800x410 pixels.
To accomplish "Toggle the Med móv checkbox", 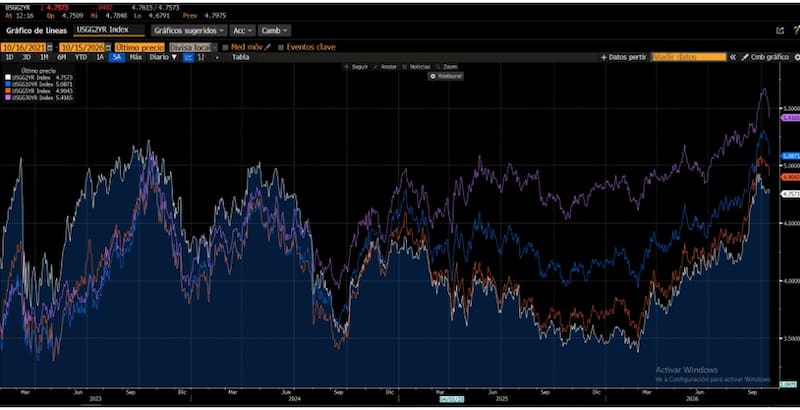I will click(225, 47).
